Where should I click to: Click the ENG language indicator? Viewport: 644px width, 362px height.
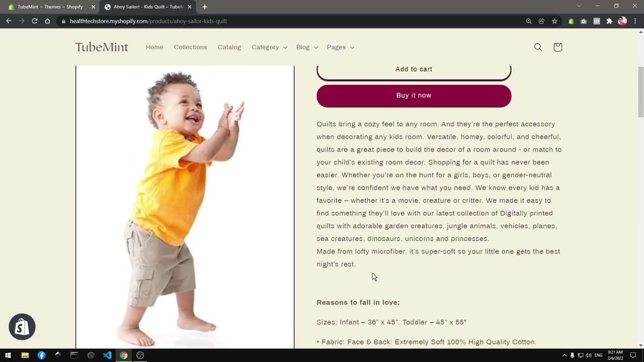coord(598,355)
